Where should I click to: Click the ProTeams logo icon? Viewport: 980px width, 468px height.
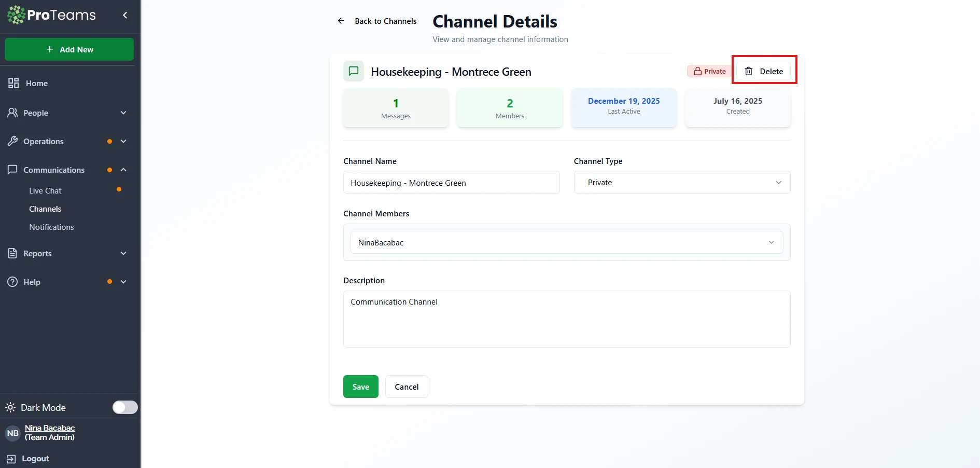pos(16,15)
